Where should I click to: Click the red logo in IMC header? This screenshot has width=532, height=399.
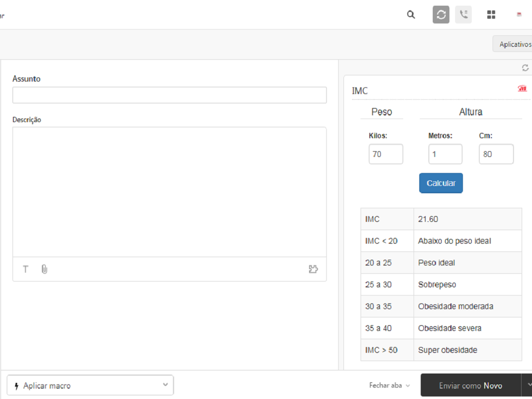(x=522, y=89)
